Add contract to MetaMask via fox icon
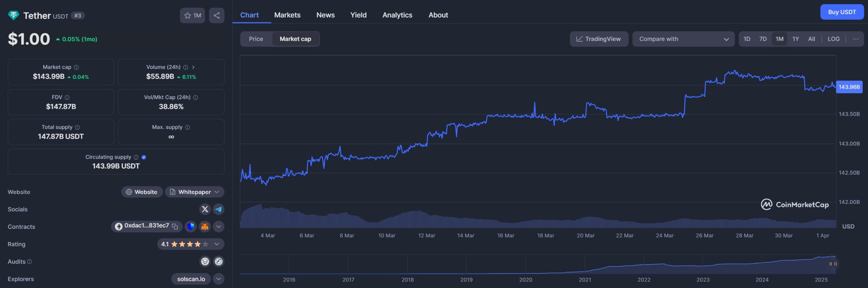 (205, 227)
